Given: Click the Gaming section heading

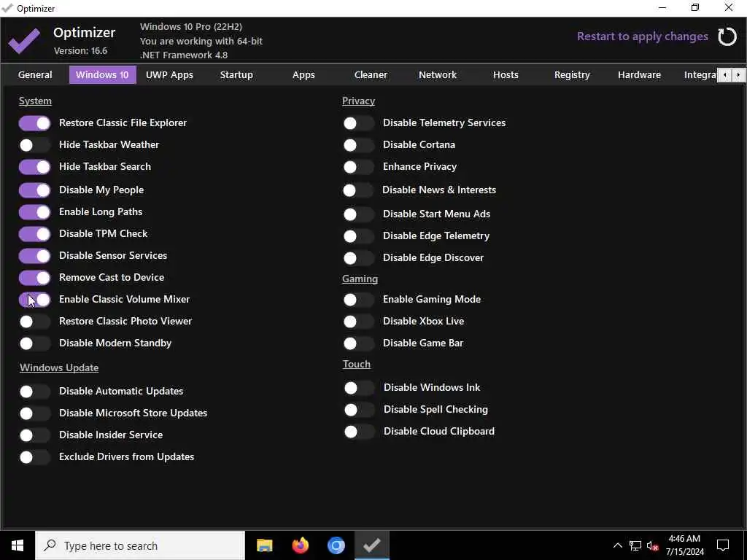Looking at the screenshot, I should (x=360, y=279).
